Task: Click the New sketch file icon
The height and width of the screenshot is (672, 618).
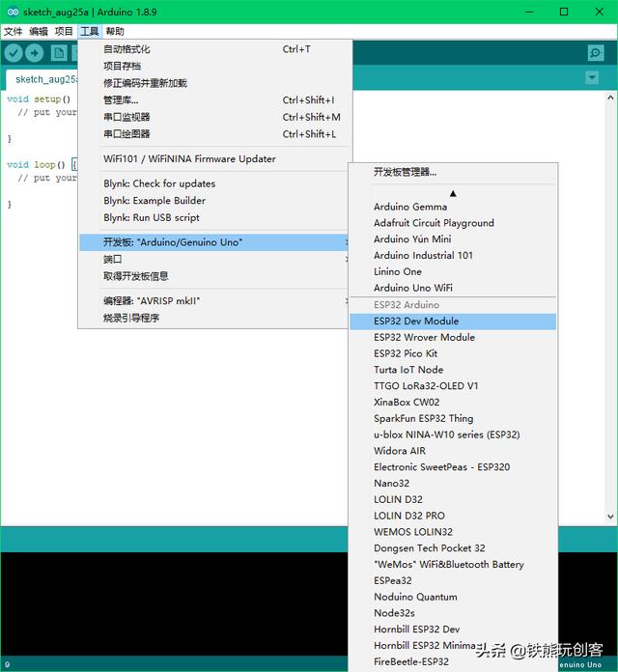Action: (59, 53)
